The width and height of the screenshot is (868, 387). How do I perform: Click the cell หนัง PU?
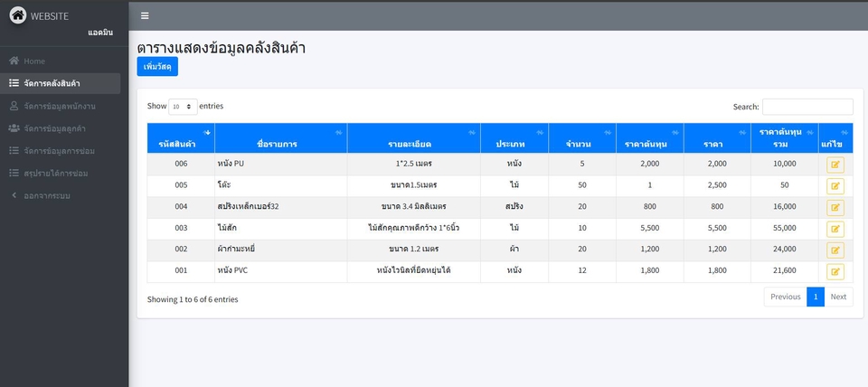281,164
